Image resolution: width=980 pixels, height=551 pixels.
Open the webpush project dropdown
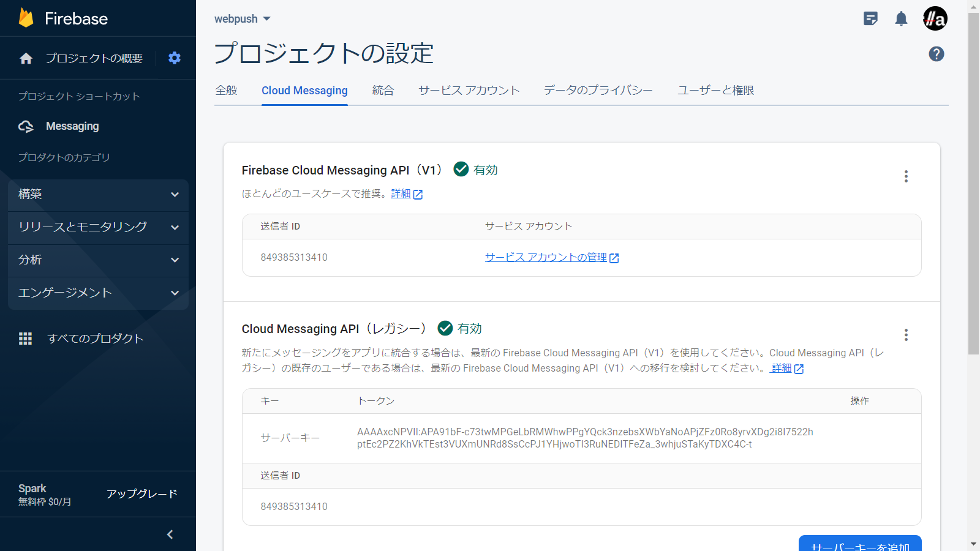(x=243, y=19)
